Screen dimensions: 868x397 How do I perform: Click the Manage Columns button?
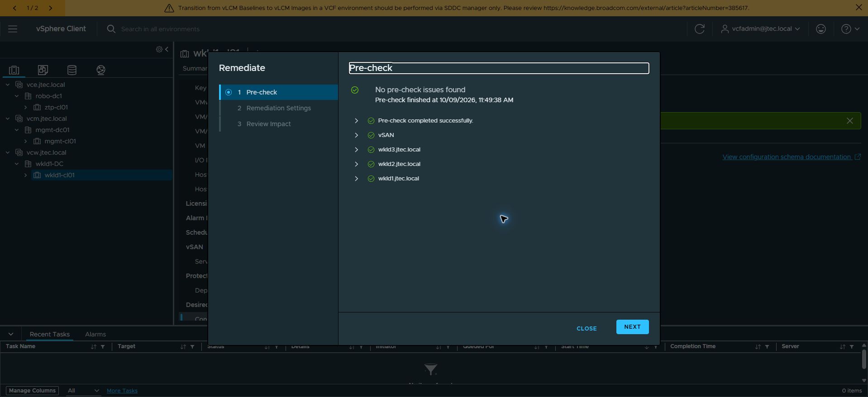[32, 391]
